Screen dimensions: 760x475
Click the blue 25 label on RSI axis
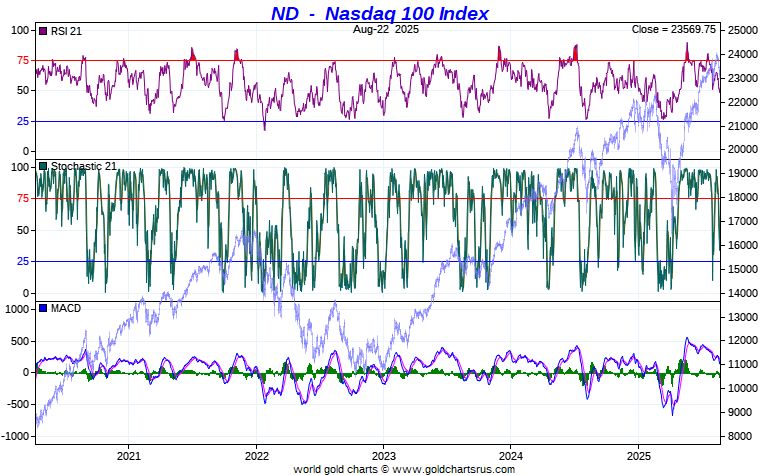coord(23,121)
